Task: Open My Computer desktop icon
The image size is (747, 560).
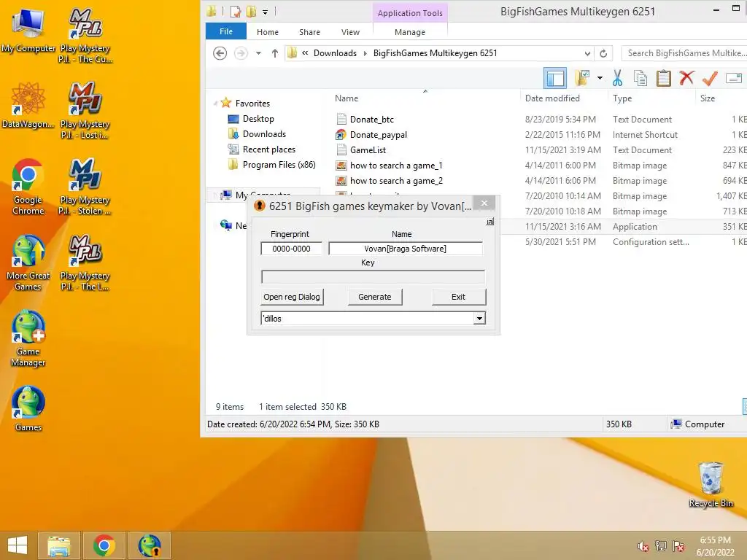Action: point(28,29)
